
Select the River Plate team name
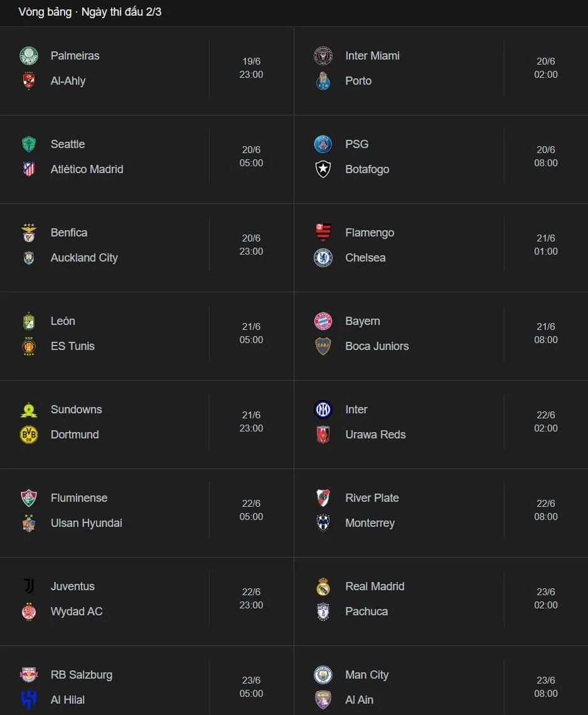(372, 498)
